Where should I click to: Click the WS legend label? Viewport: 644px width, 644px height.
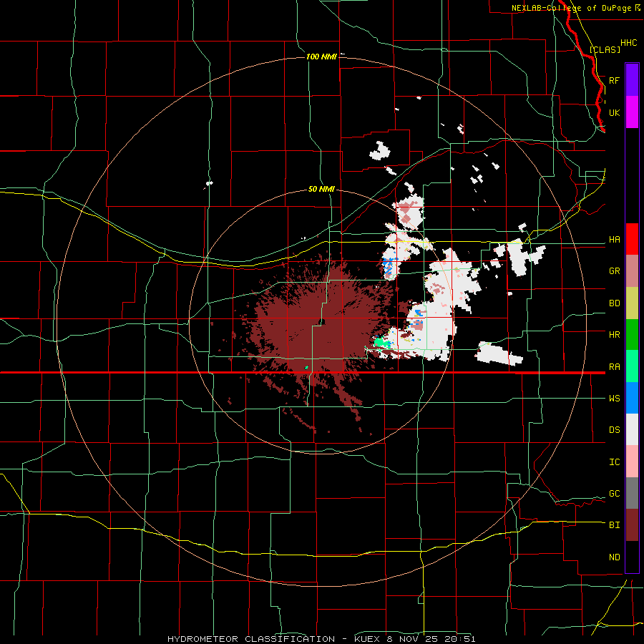(614, 399)
